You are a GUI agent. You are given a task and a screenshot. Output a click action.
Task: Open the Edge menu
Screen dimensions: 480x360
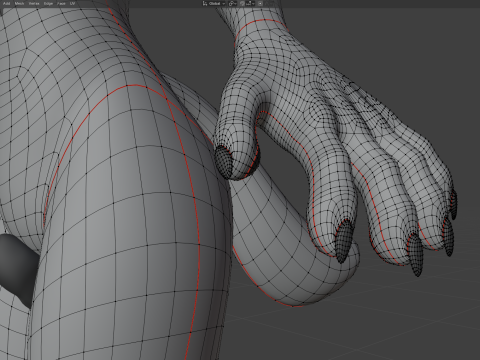(x=48, y=3)
